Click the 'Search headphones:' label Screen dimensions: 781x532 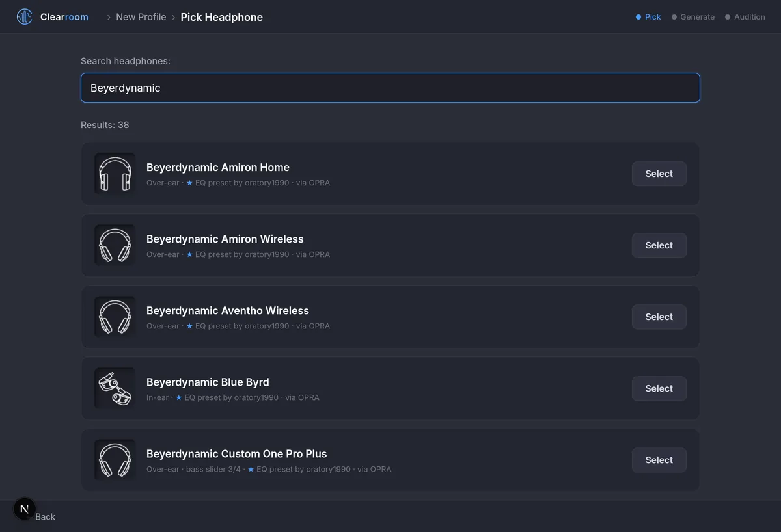[x=126, y=61]
